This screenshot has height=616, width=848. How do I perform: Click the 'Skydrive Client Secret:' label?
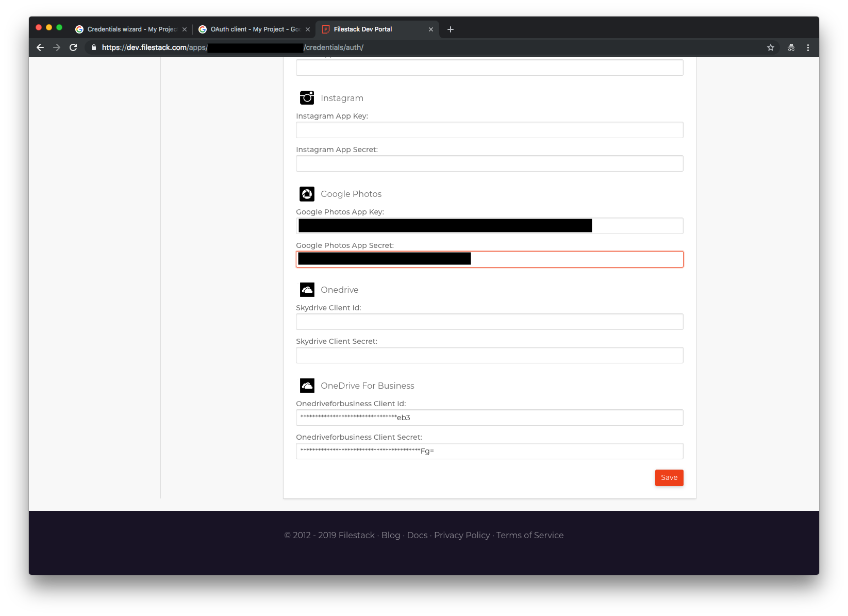point(337,341)
